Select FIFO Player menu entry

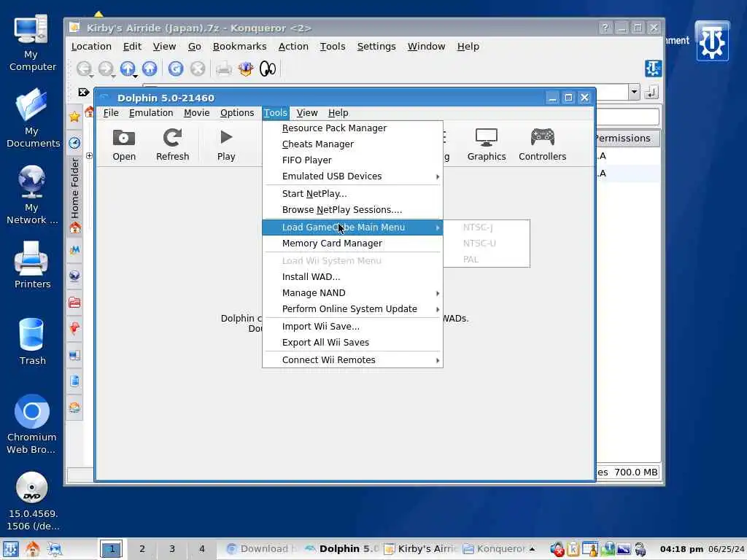click(x=352, y=160)
